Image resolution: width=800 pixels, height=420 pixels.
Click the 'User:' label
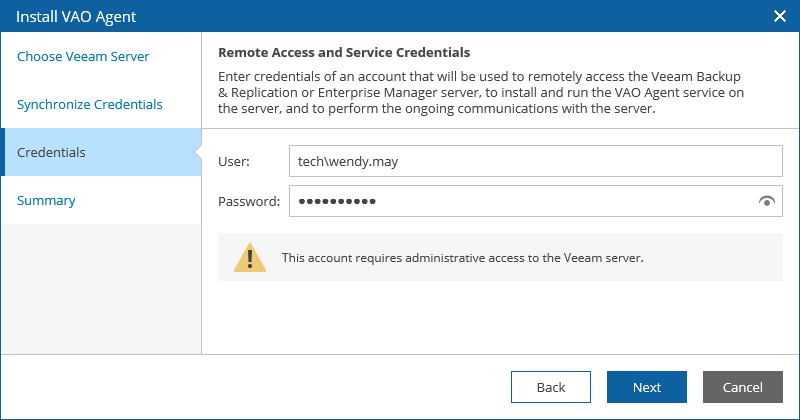click(234, 161)
